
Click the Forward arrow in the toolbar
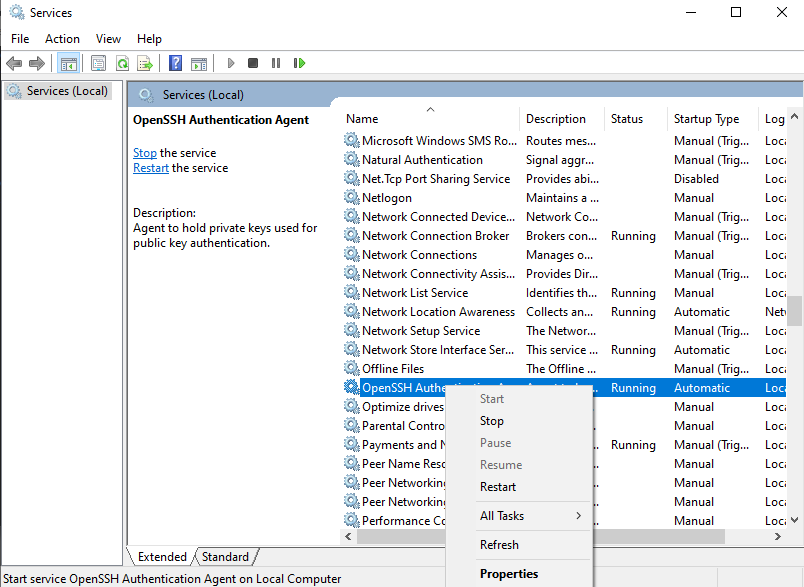[37, 64]
